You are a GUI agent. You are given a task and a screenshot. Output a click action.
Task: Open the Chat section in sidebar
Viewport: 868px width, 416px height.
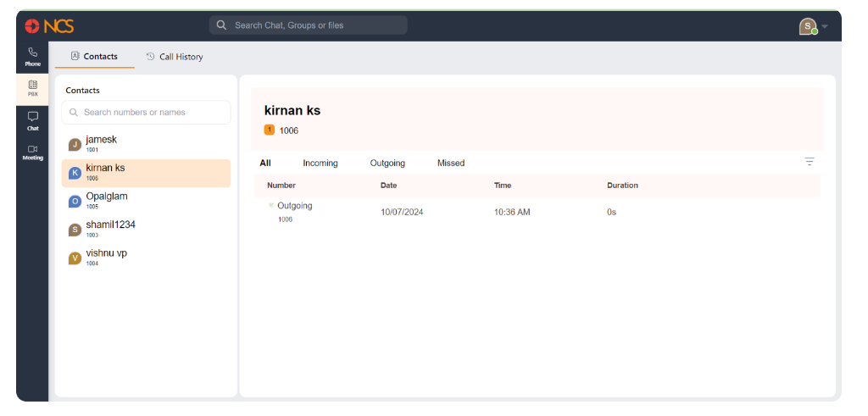tap(33, 121)
